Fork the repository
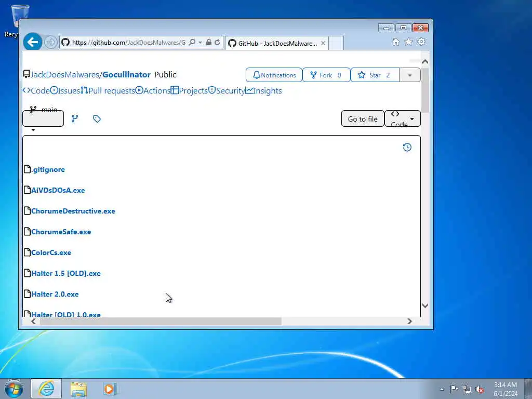The width and height of the screenshot is (532, 399). [x=326, y=75]
